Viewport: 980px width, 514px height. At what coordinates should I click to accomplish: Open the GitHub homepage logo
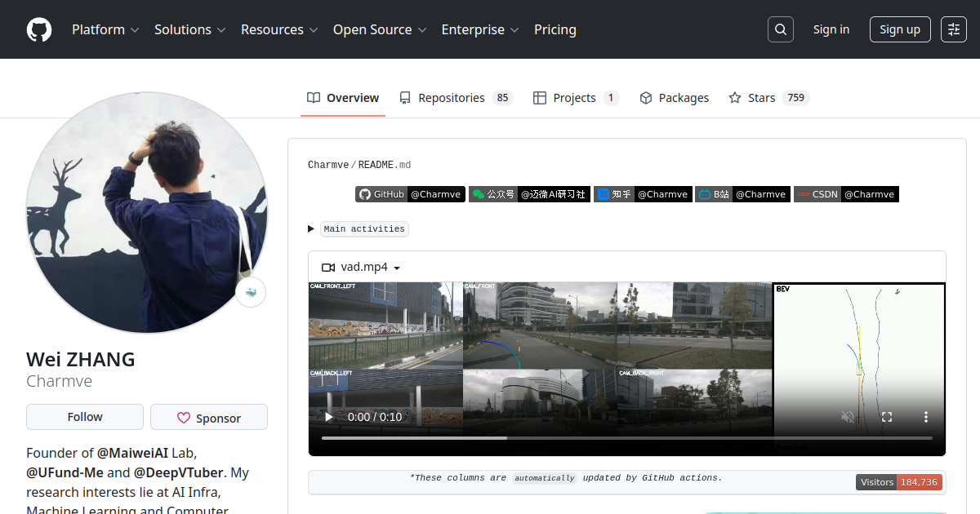(x=39, y=29)
